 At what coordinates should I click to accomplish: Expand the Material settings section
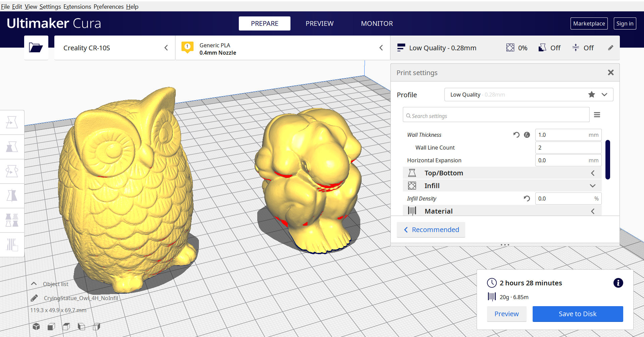tap(502, 211)
